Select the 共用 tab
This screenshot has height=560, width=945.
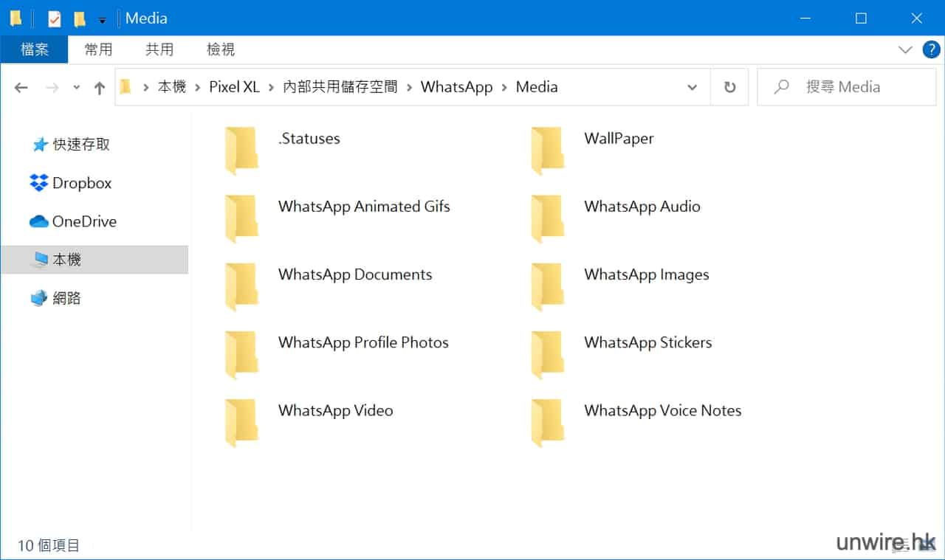pyautogui.click(x=159, y=49)
